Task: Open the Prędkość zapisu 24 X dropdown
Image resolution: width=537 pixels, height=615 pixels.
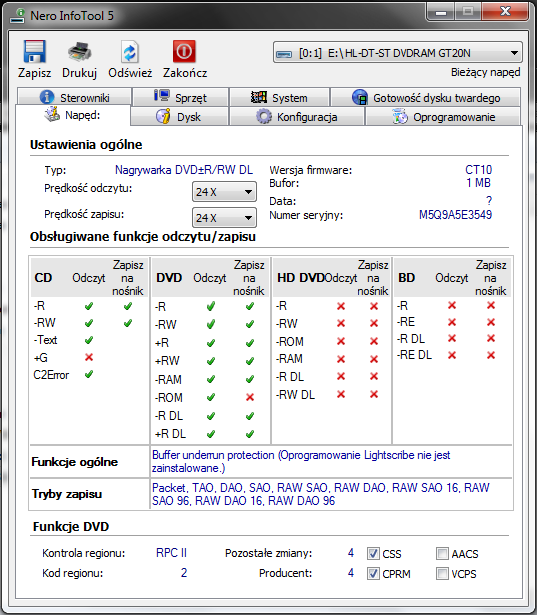Action: click(x=224, y=218)
